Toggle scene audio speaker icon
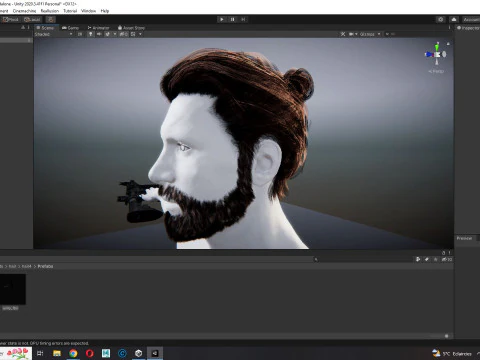The height and width of the screenshot is (360, 480). coord(99,34)
